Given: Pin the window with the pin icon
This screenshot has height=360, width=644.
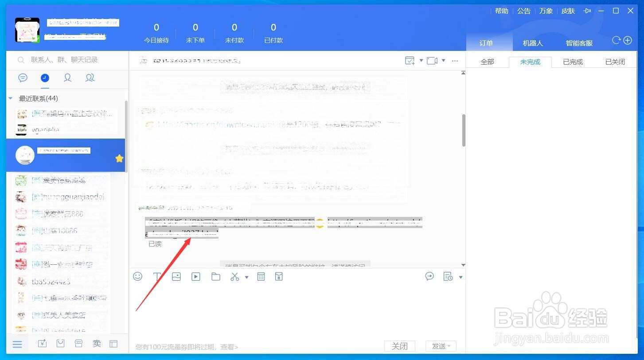Looking at the screenshot, I should 588,11.
